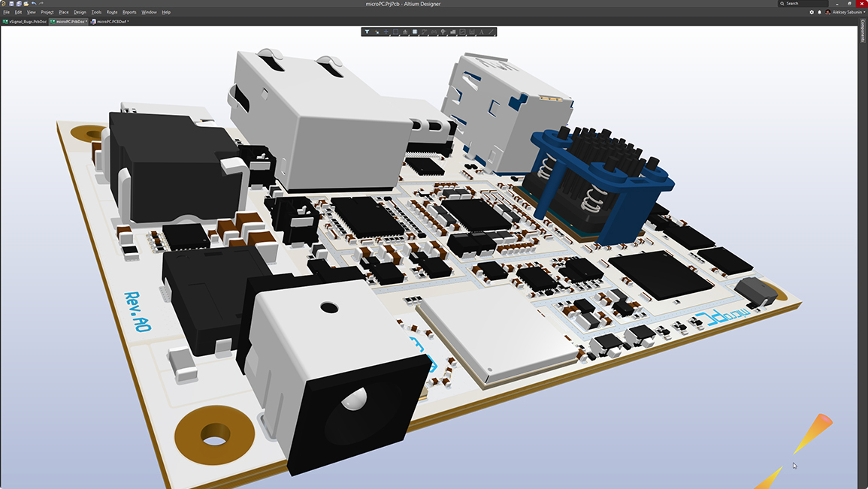The width and height of the screenshot is (868, 489).
Task: Open the notifications bell
Action: tap(820, 12)
